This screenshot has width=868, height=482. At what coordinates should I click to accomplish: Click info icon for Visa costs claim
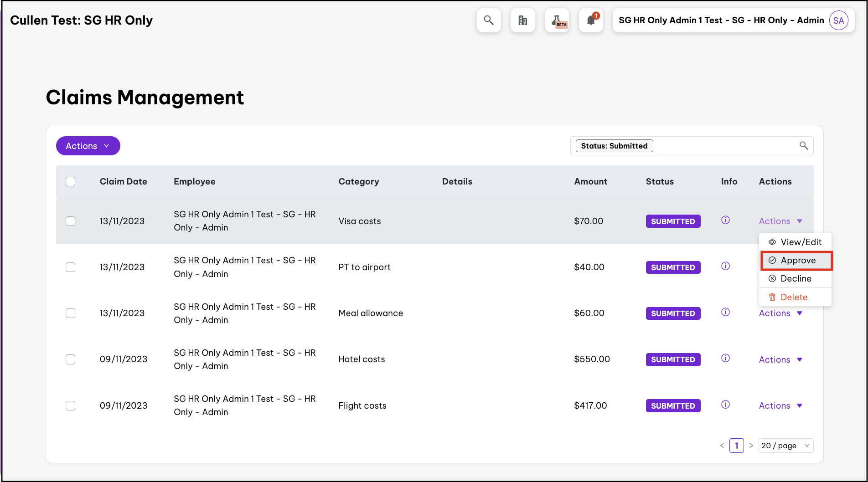coord(725,220)
